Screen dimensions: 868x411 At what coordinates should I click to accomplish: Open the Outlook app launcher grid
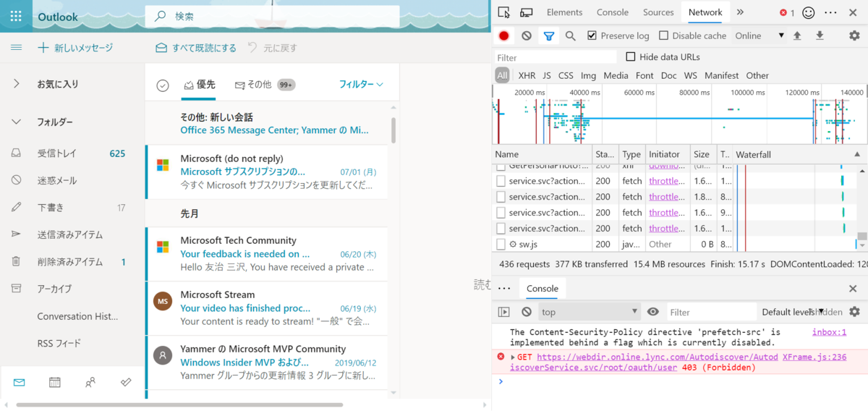pyautogui.click(x=16, y=16)
